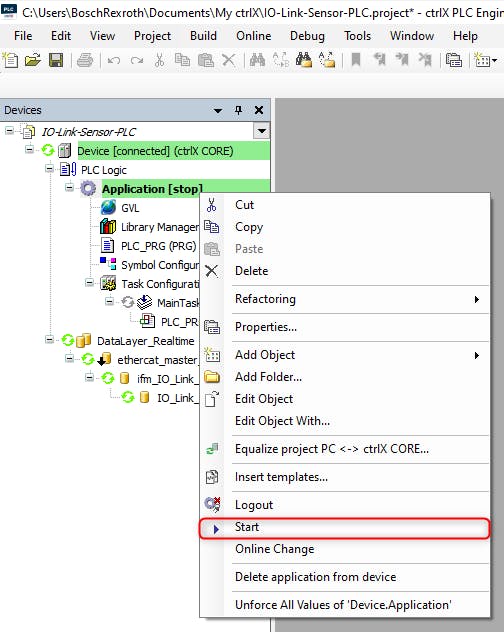Collapse the IO-Link-Sensor-PLC project node
This screenshot has height=632, width=504.
9,131
